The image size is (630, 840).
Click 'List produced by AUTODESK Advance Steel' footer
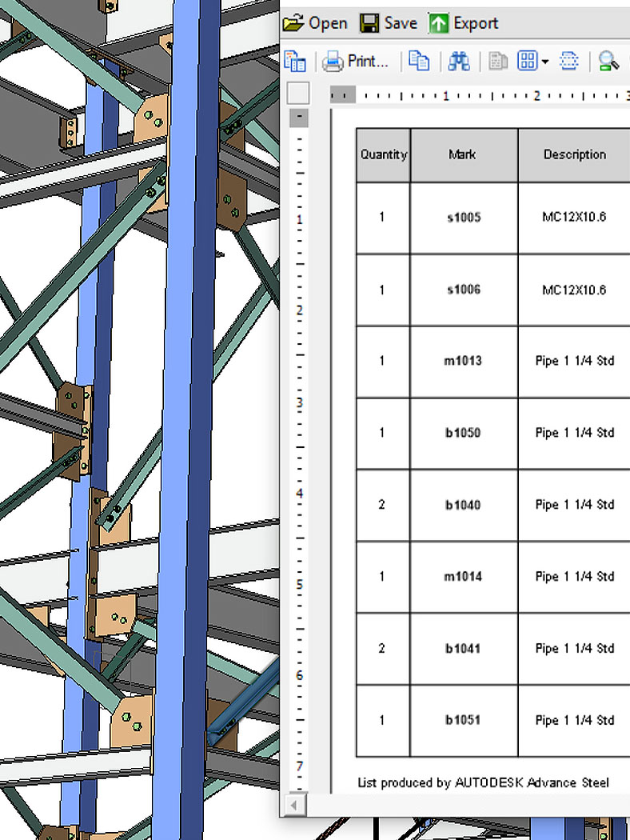click(x=484, y=782)
